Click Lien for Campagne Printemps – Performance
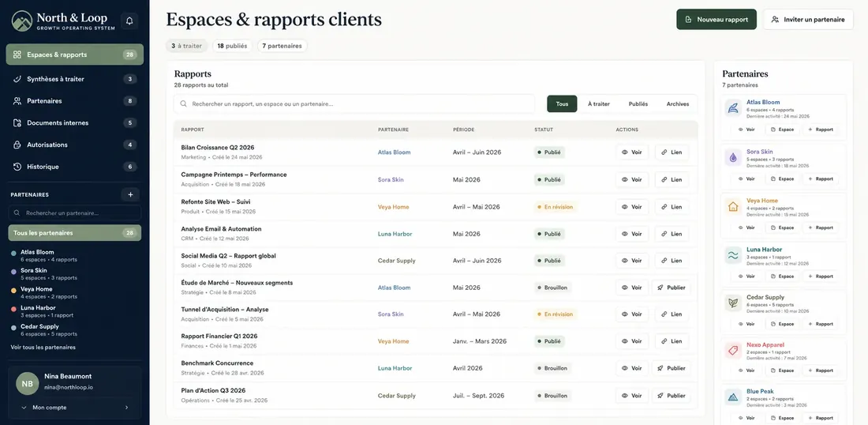 (672, 179)
